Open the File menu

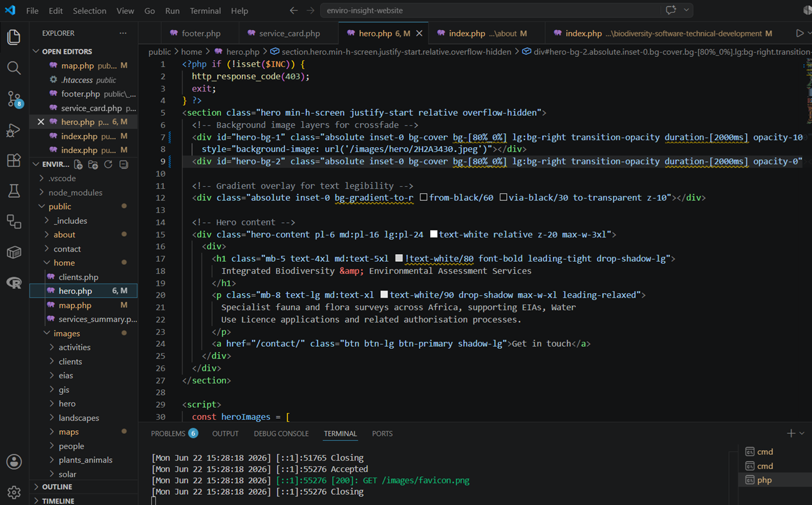[32, 11]
